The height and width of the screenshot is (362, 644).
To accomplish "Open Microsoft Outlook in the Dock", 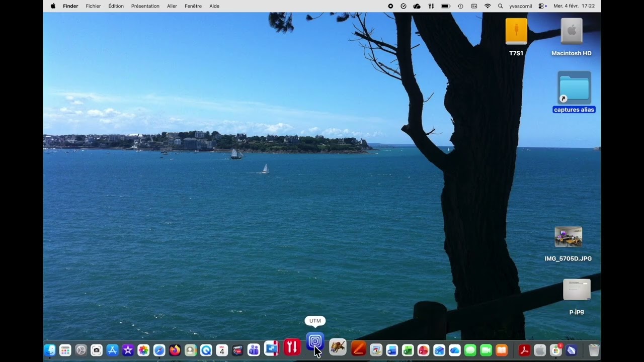I will 439,350.
